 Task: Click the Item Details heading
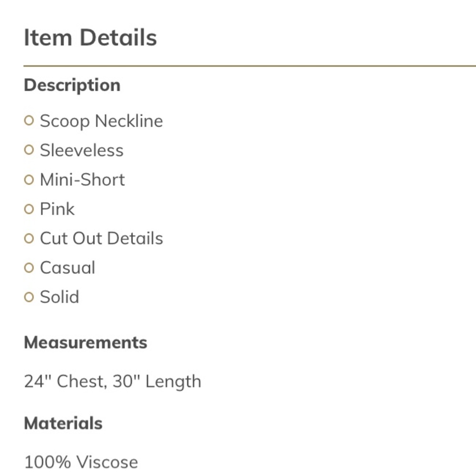pos(90,38)
